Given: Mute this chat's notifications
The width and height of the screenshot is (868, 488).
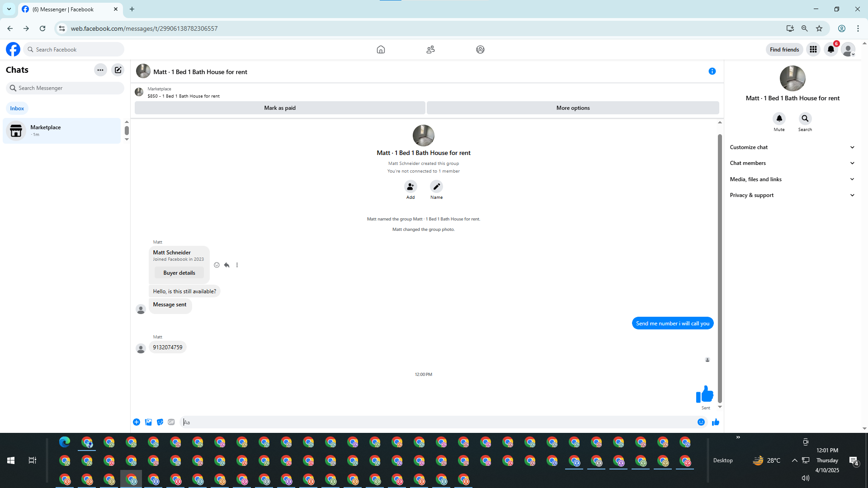Looking at the screenshot, I should (779, 119).
